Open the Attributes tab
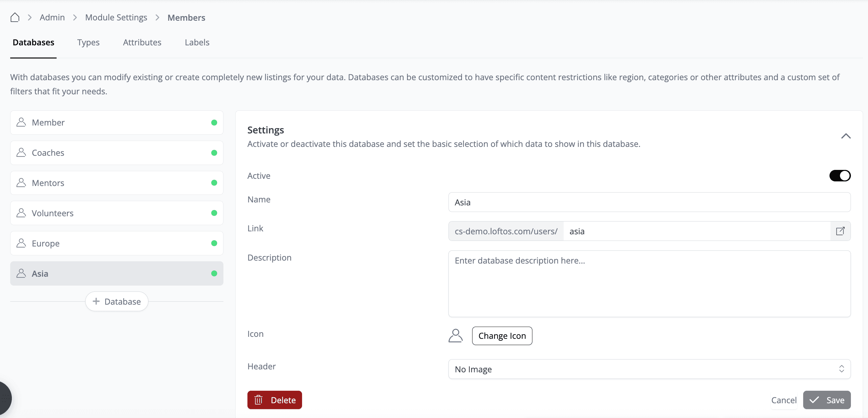868x418 pixels. click(x=142, y=42)
